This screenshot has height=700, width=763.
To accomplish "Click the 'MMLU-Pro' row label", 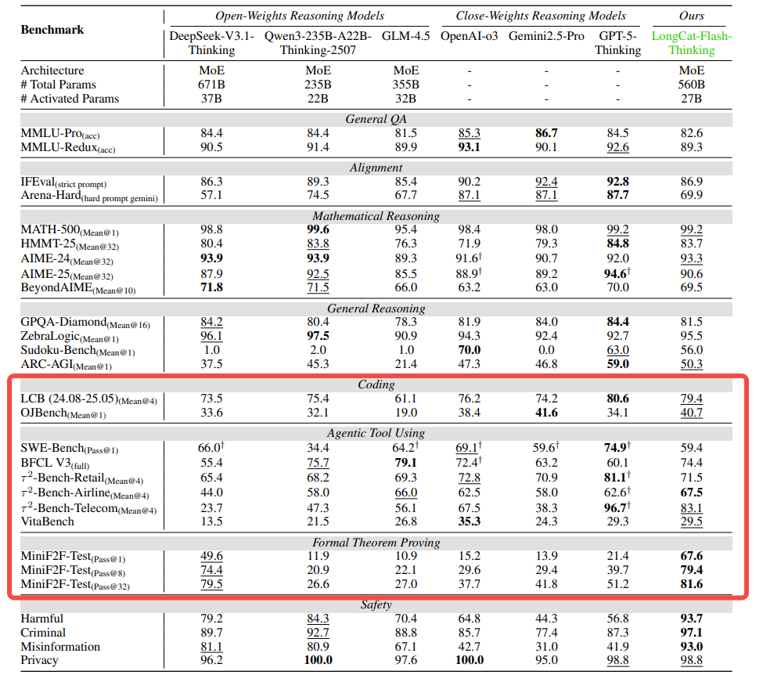I will (x=59, y=134).
